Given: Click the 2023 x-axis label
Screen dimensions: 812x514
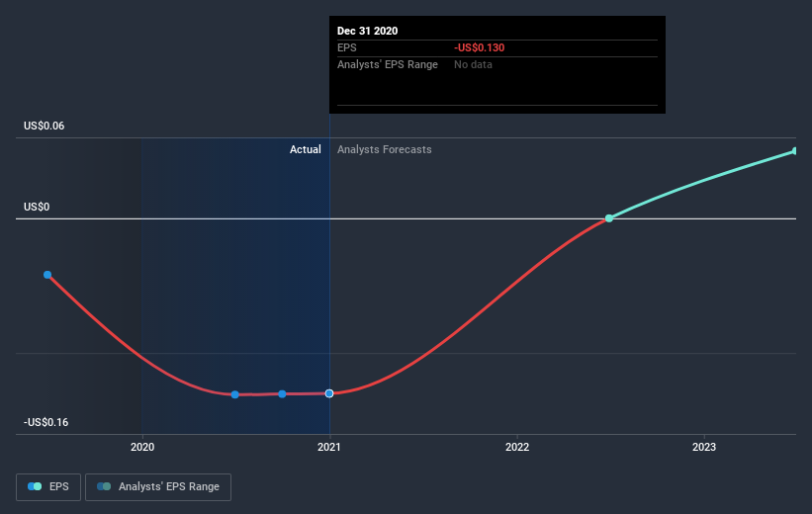Looking at the screenshot, I should click(x=704, y=447).
